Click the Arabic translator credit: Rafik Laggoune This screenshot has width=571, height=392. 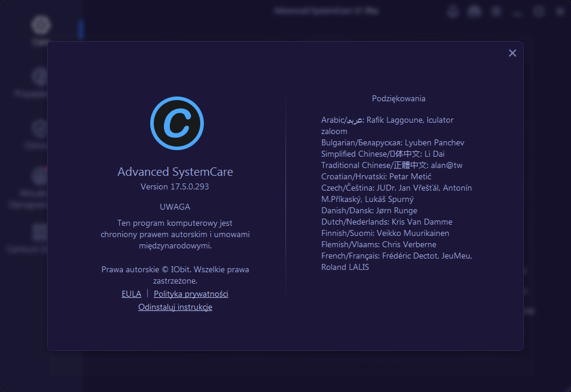(387, 126)
